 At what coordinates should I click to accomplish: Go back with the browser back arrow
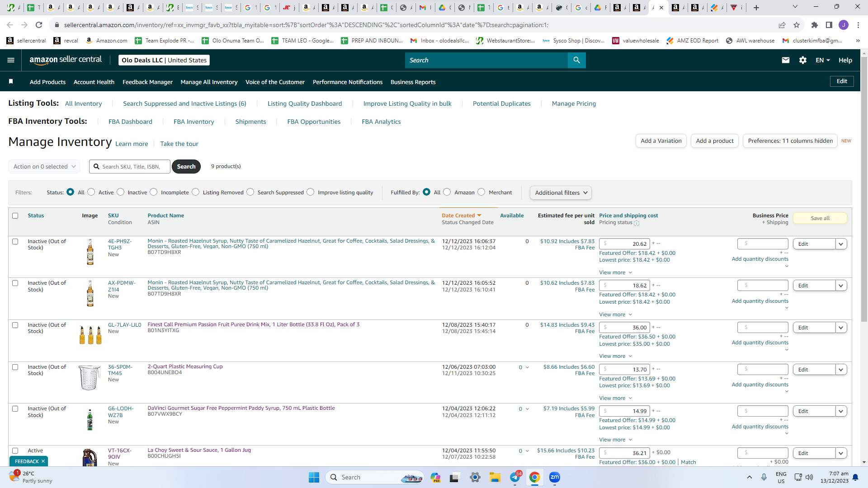pyautogui.click(x=10, y=25)
